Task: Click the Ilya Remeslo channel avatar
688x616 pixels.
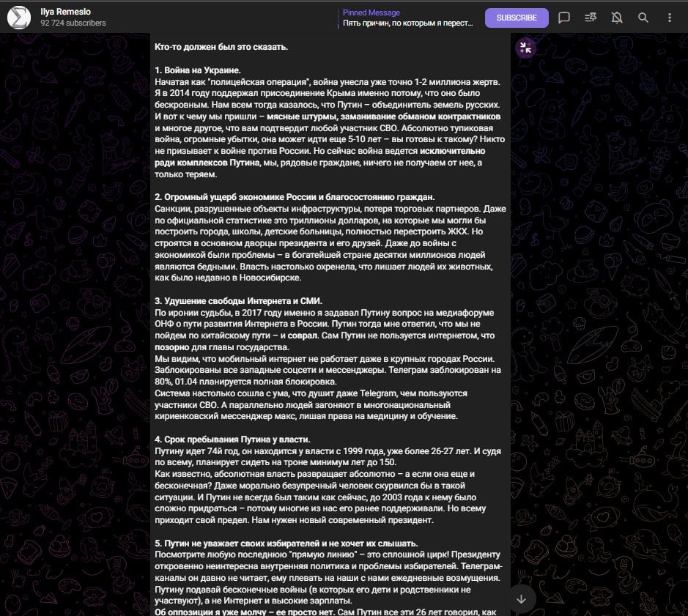Action: point(19,18)
